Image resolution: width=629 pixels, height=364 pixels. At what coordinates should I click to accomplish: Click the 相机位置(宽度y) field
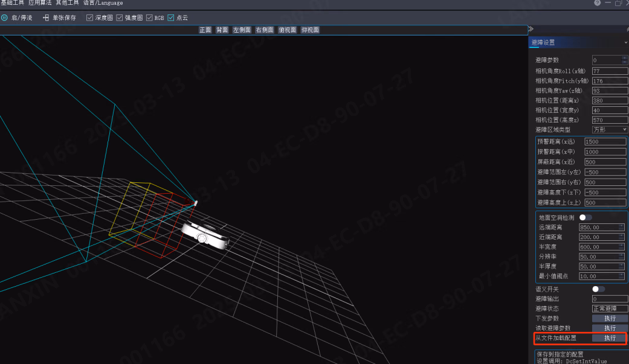tap(610, 110)
